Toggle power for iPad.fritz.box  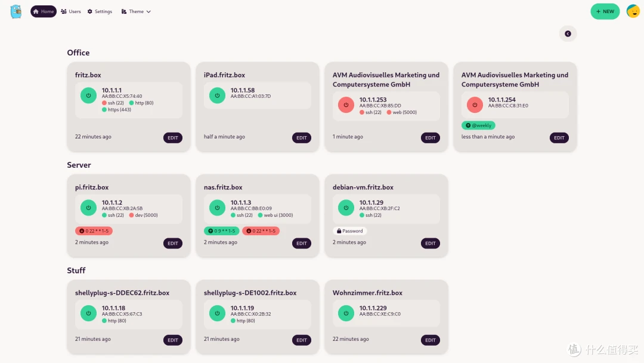pos(216,94)
